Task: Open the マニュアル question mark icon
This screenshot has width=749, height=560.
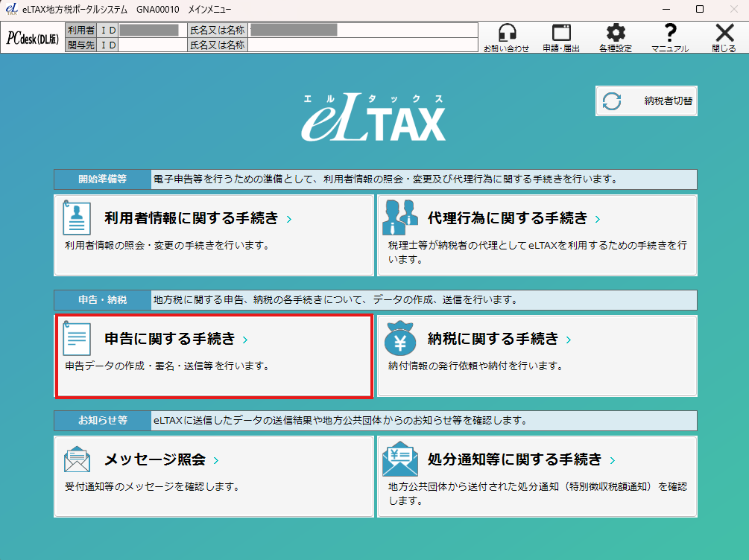Action: [670, 33]
